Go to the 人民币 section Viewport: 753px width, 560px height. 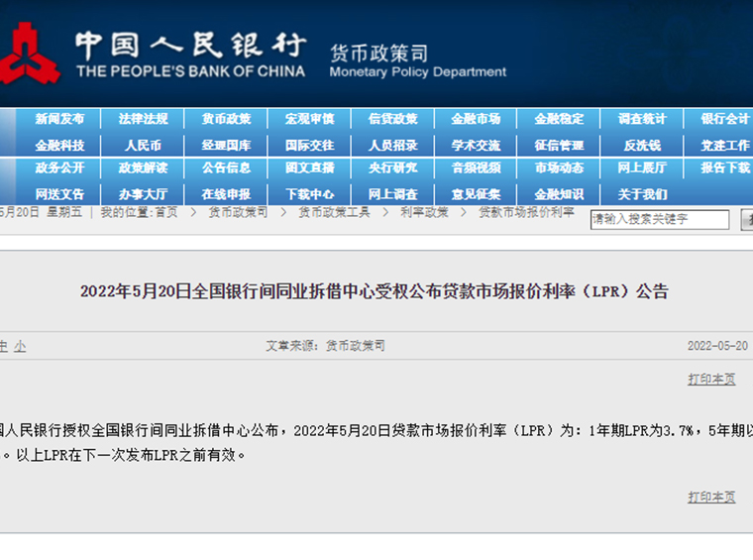point(143,145)
